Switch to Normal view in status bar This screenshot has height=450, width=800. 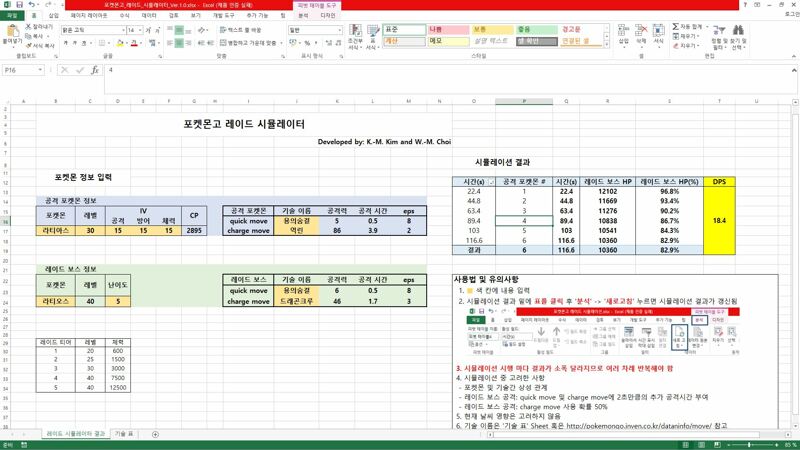click(686, 445)
